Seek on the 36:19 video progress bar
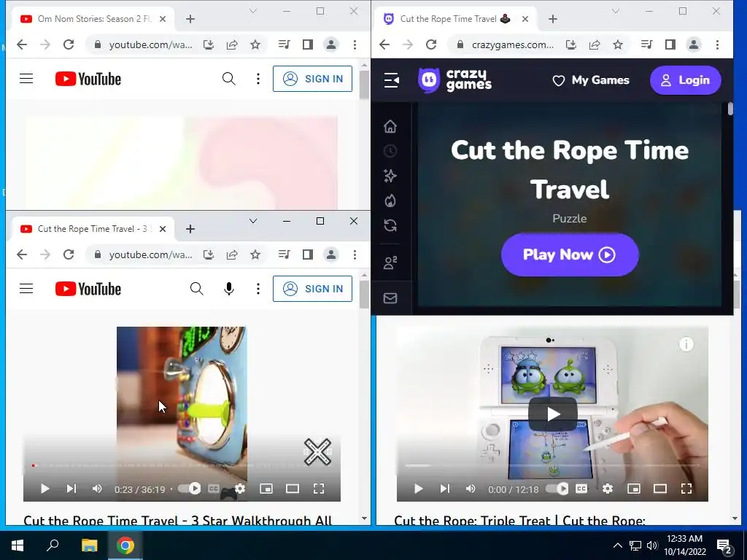Screen dimensions: 747x560 pos(182,465)
